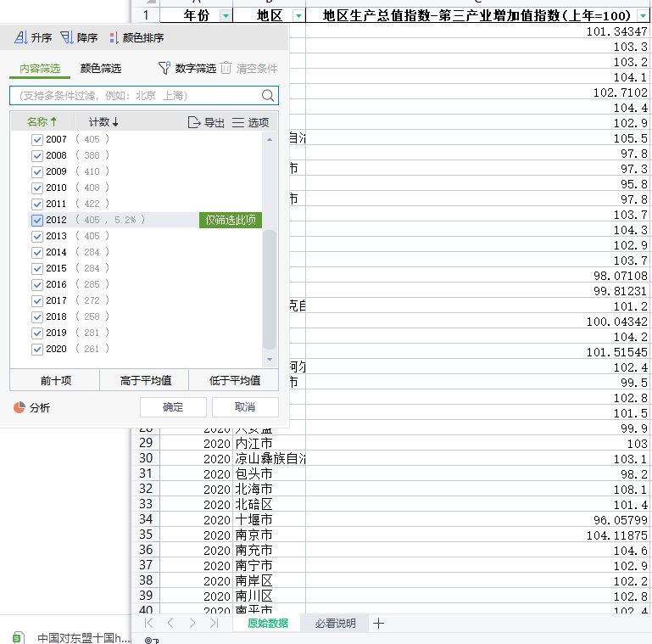
Task: Select 前十项 top ten filter
Action: coord(55,380)
